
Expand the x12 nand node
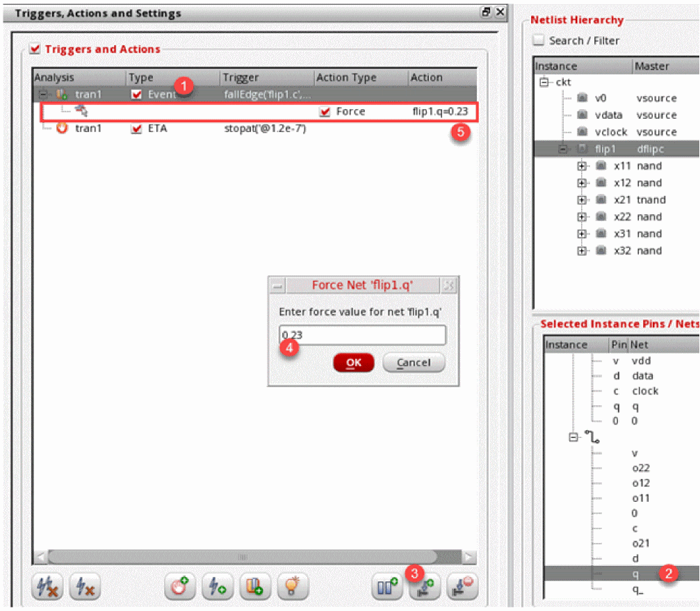point(581,183)
